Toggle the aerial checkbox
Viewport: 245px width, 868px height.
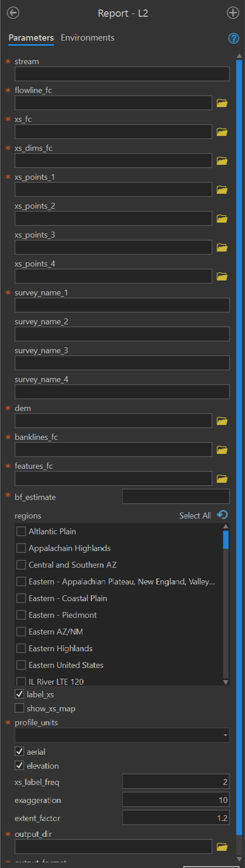(19, 751)
